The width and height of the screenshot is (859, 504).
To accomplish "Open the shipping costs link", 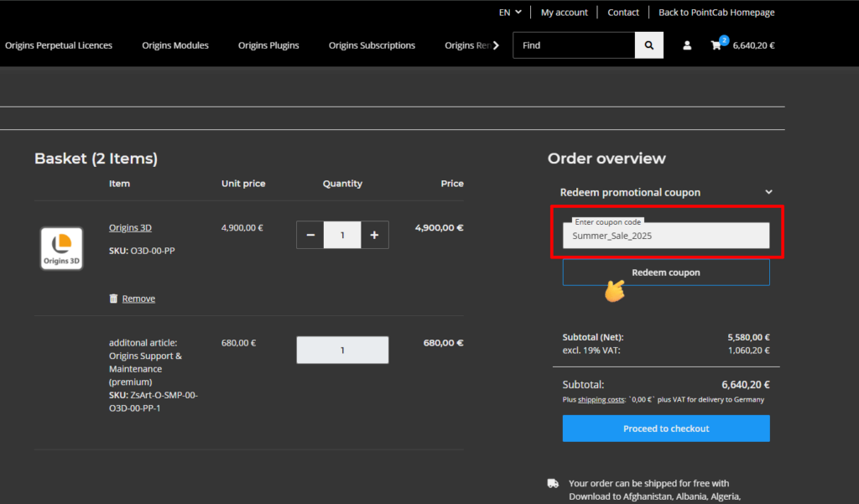I will click(601, 399).
